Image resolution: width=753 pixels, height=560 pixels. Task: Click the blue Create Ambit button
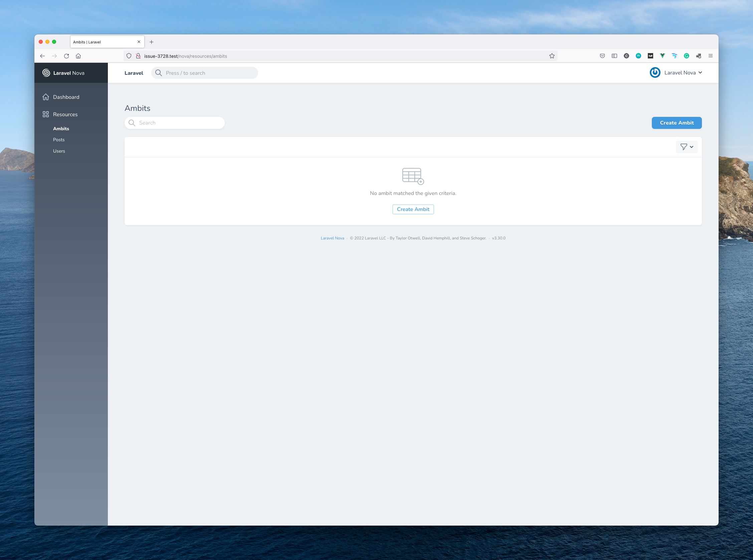[677, 123]
